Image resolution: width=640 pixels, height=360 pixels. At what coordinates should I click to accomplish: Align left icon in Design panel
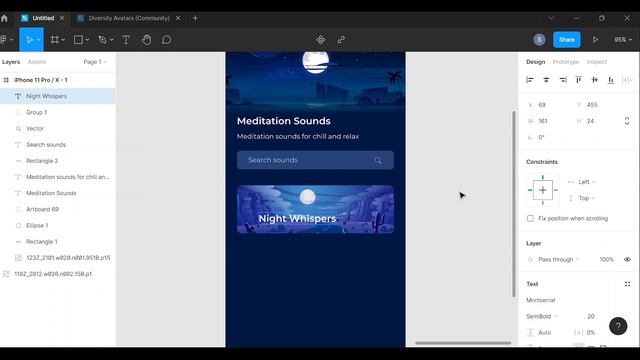coord(530,80)
